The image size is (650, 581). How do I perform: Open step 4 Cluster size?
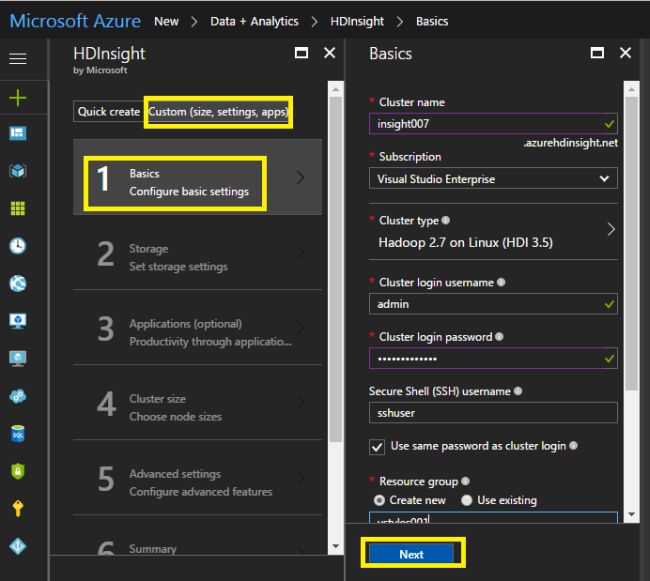(197, 403)
